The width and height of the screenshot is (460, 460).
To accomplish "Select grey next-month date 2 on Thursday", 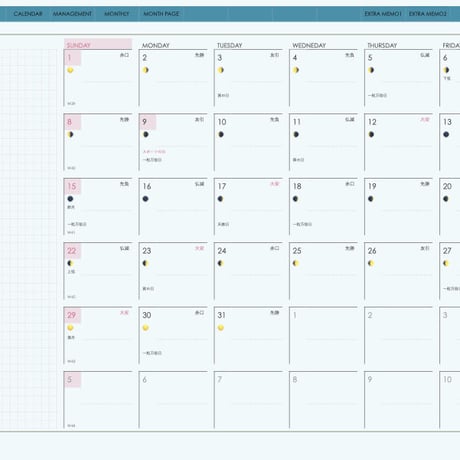I will [370, 315].
